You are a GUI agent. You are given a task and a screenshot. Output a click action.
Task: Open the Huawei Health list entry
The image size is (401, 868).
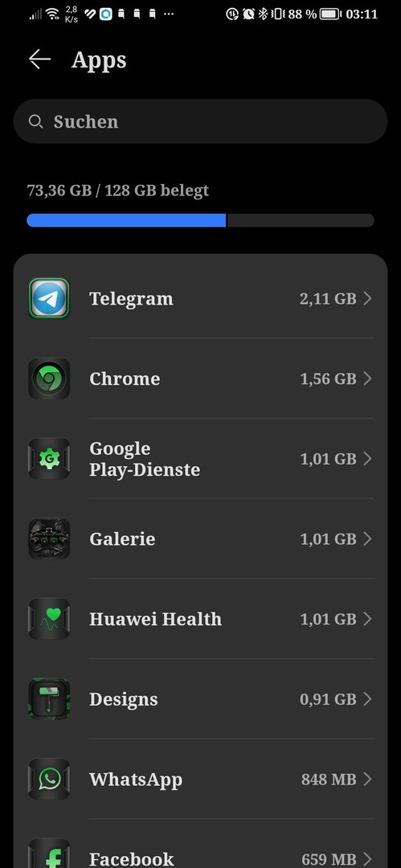201,619
